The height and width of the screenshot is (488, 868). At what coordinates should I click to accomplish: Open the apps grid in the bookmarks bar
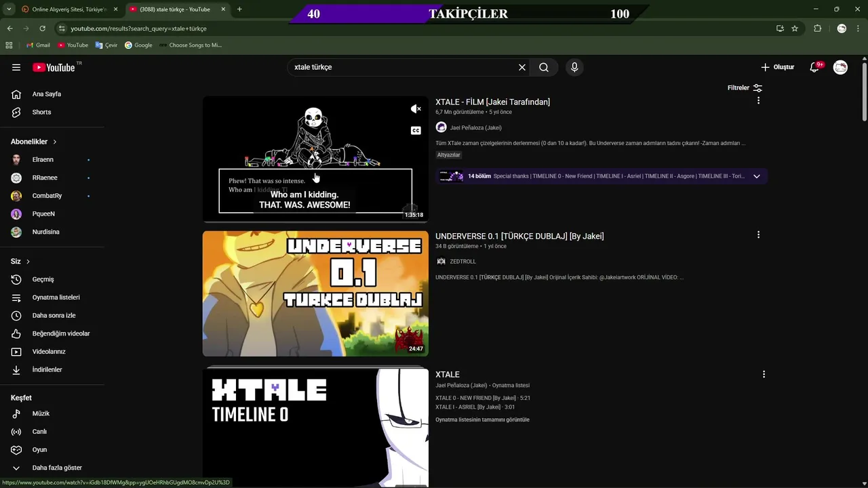[9, 45]
